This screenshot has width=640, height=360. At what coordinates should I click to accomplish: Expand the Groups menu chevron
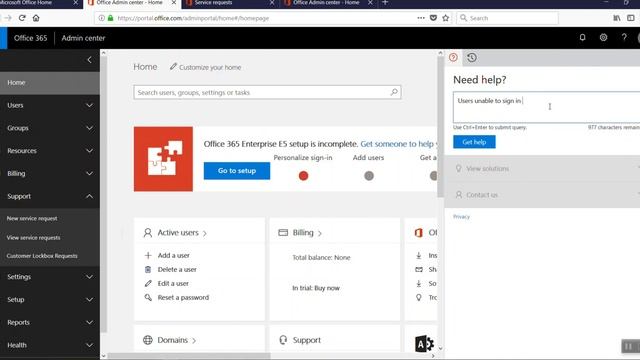point(89,128)
